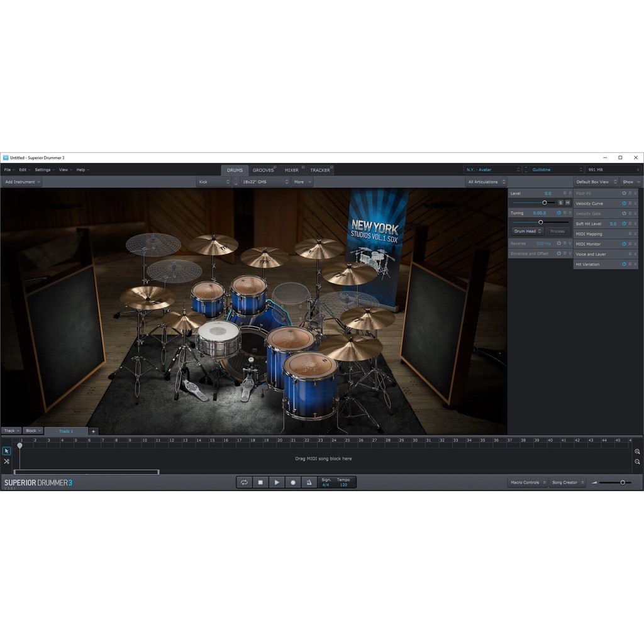Solo the kick with the S toggle
This screenshot has height=644, width=644.
(x=560, y=203)
